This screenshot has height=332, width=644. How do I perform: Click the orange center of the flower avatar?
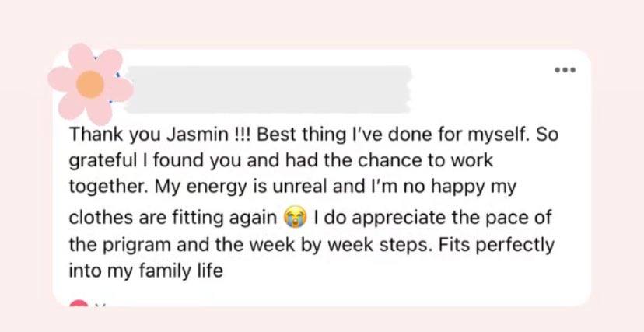tap(90, 85)
